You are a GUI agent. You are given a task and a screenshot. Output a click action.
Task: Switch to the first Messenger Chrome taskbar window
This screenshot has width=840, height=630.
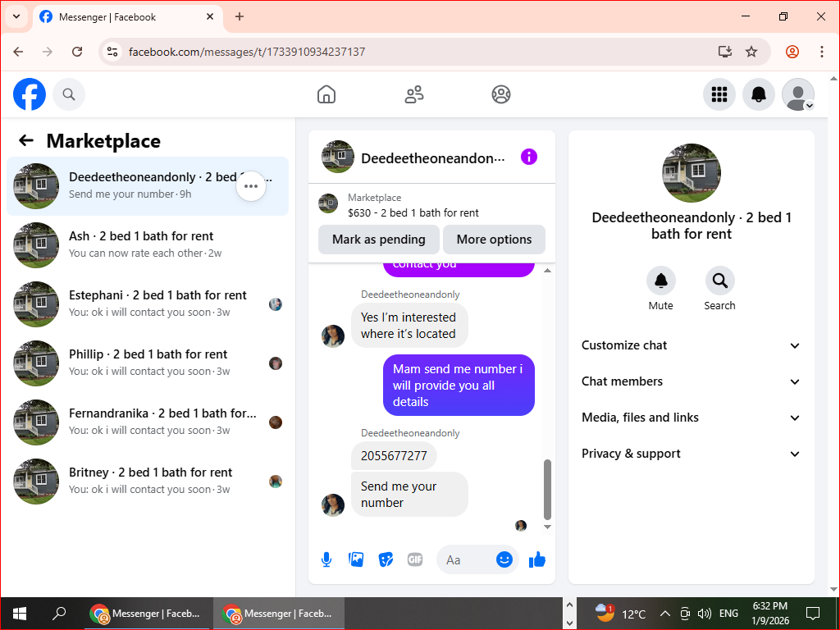click(148, 614)
